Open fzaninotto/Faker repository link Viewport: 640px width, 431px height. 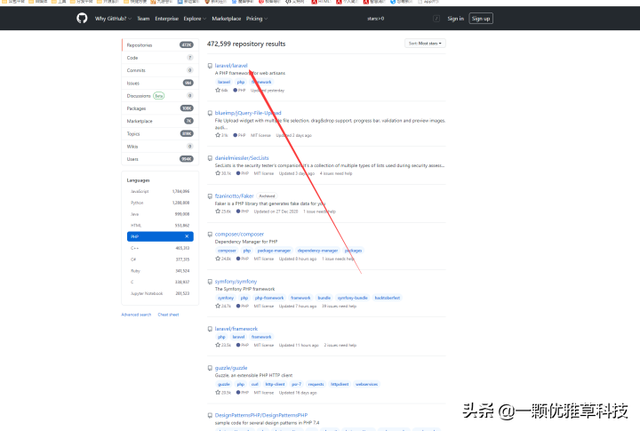pyautogui.click(x=234, y=196)
